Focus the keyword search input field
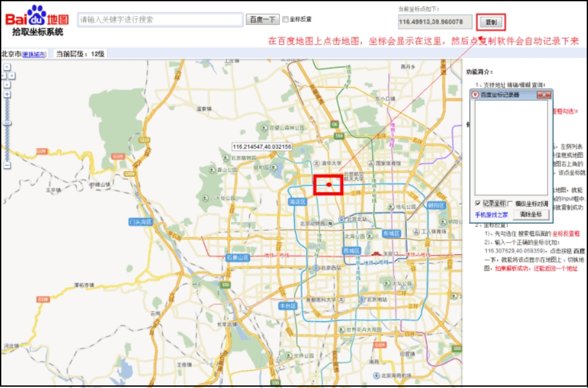Image resolution: width=588 pixels, height=388 pixels. (x=161, y=19)
